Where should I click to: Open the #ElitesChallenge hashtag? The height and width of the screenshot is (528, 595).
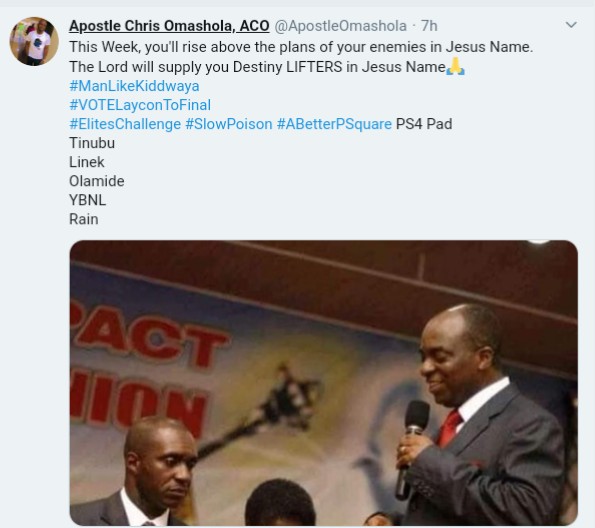(x=125, y=124)
